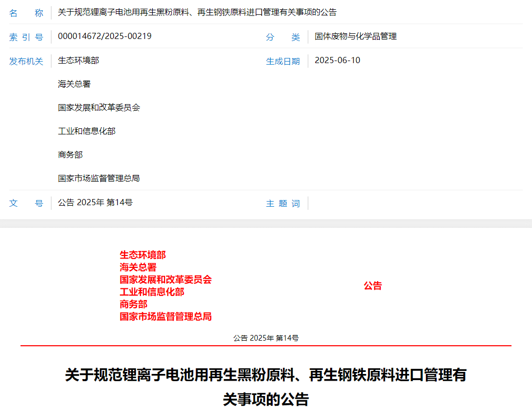Click the red 国家发展和改革委员会 header text
Screen dimensions: 532x415
point(166,280)
